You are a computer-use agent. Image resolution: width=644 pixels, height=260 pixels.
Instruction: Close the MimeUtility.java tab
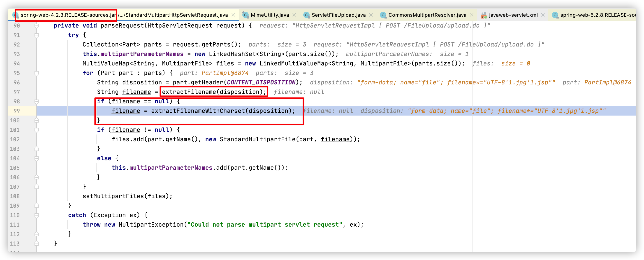click(x=294, y=15)
